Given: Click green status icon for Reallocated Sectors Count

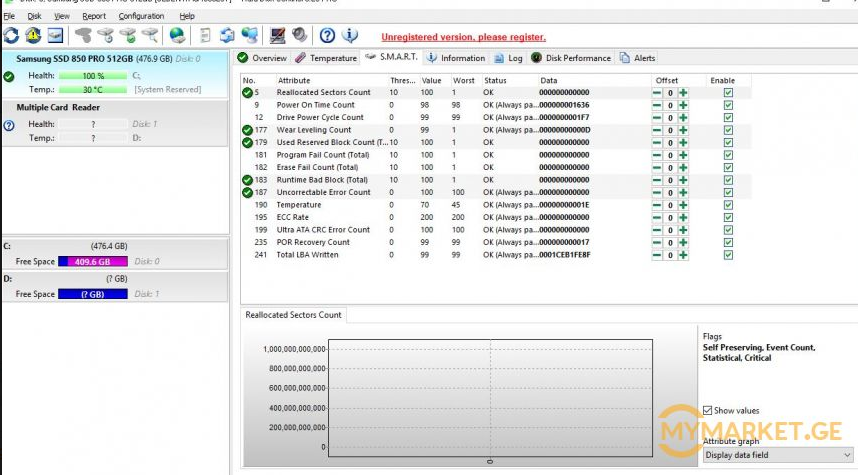Looking at the screenshot, I should click(x=247, y=92).
